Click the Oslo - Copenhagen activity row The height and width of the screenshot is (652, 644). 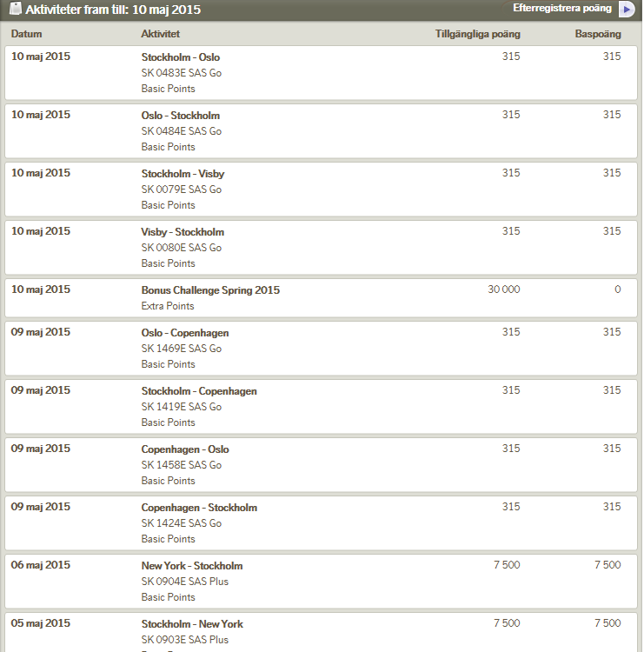tap(185, 333)
